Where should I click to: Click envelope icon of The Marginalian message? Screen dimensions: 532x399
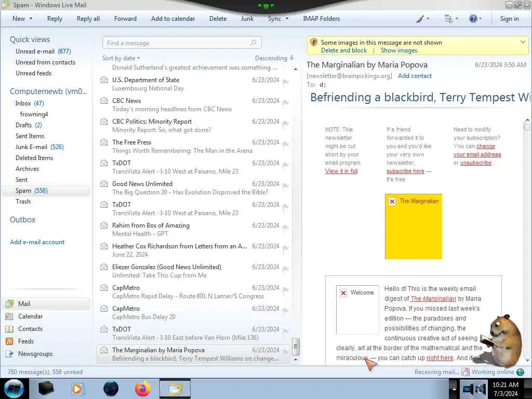click(104, 350)
